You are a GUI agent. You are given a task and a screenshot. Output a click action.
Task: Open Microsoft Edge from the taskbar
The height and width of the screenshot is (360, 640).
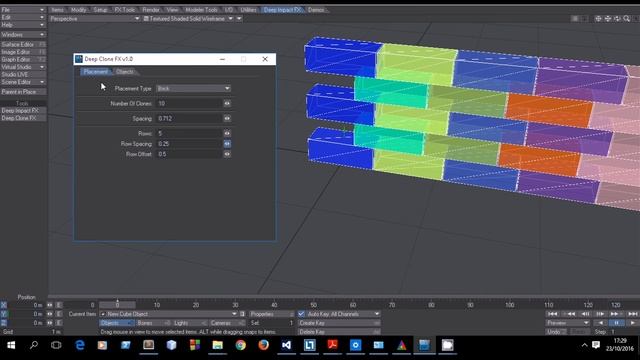[x=80, y=345]
